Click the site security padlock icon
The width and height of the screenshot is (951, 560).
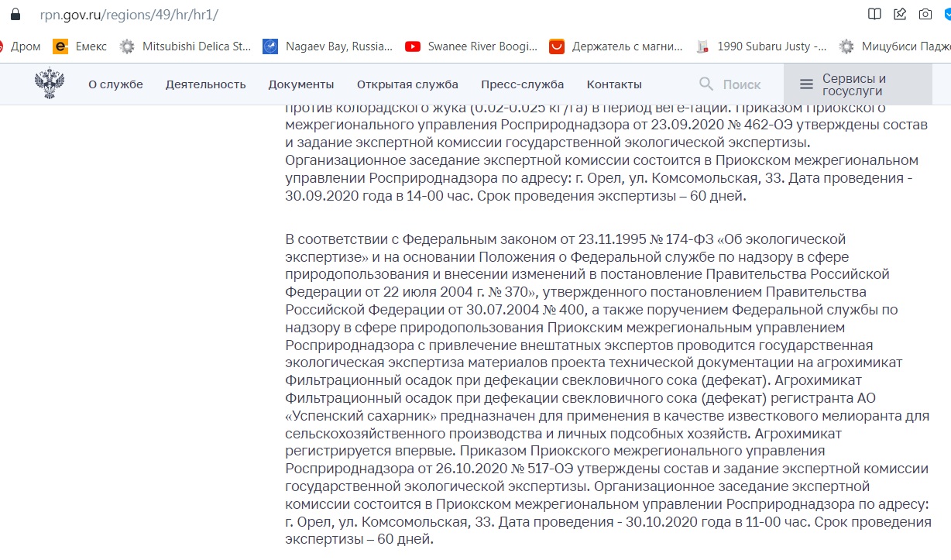pos(15,14)
